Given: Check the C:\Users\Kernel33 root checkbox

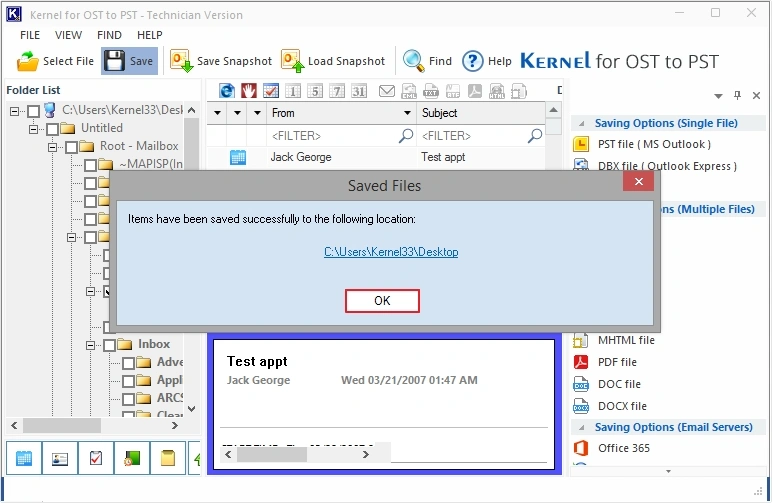Looking at the screenshot, I should (x=33, y=111).
